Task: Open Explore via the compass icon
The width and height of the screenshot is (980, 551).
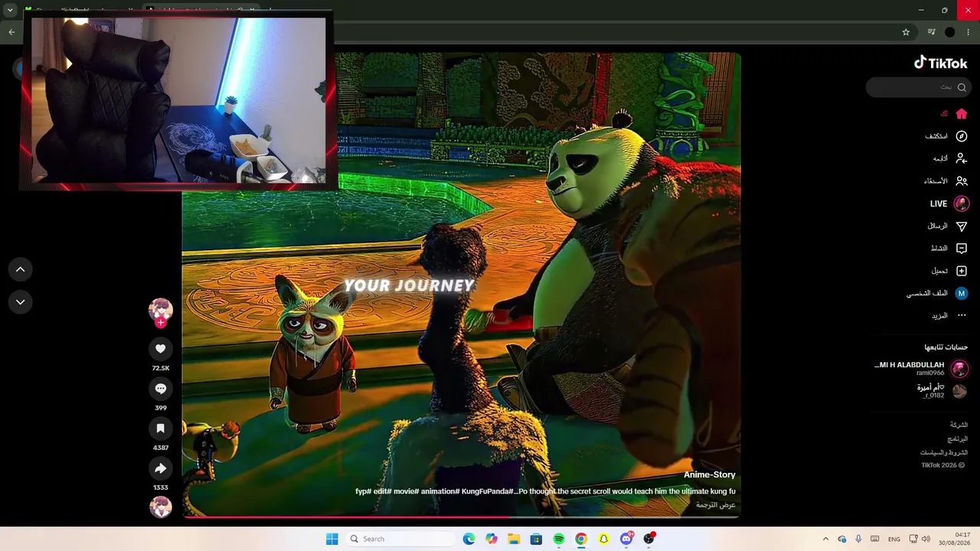Action: tap(962, 136)
